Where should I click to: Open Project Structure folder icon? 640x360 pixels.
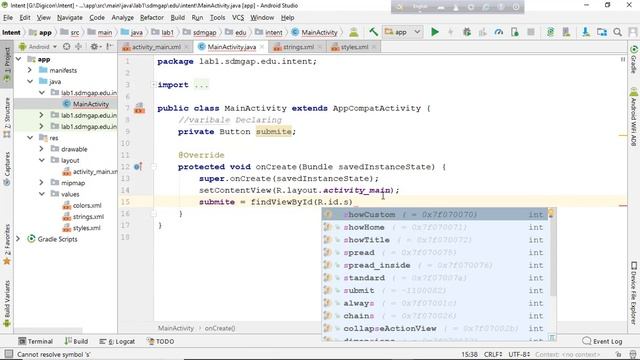tap(602, 32)
